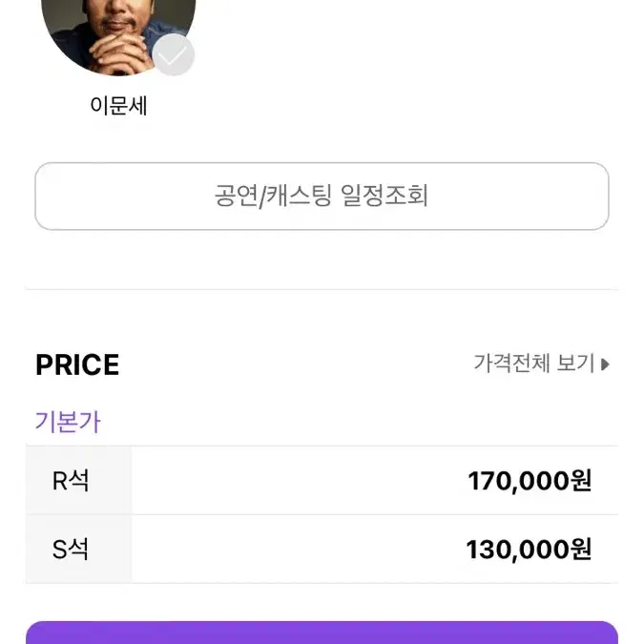Tap the gray circular check icon
This screenshot has width=644, height=644.
click(x=174, y=54)
